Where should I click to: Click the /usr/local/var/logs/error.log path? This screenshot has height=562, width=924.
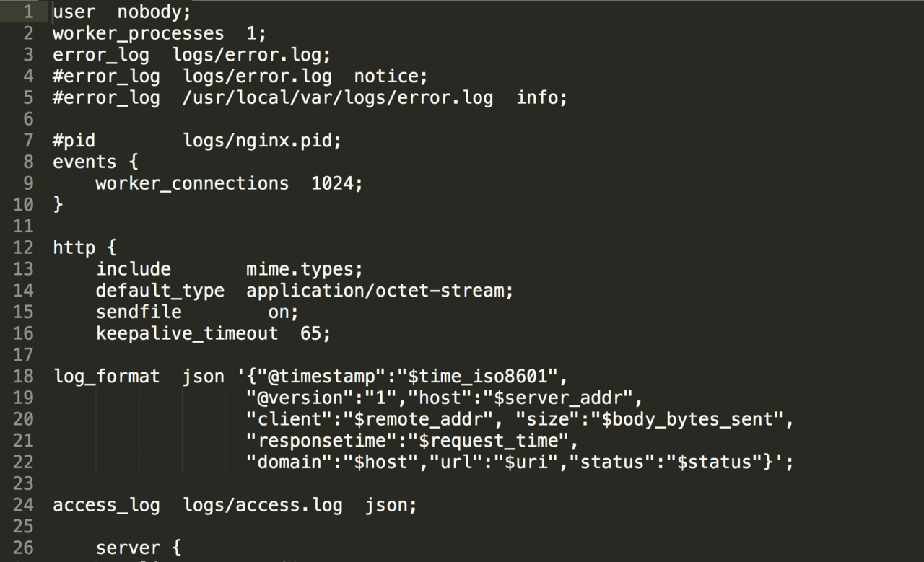pyautogui.click(x=338, y=98)
